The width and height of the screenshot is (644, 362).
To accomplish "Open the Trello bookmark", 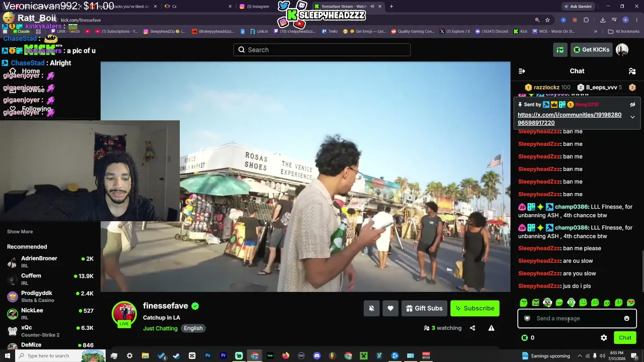I will point(329,31).
